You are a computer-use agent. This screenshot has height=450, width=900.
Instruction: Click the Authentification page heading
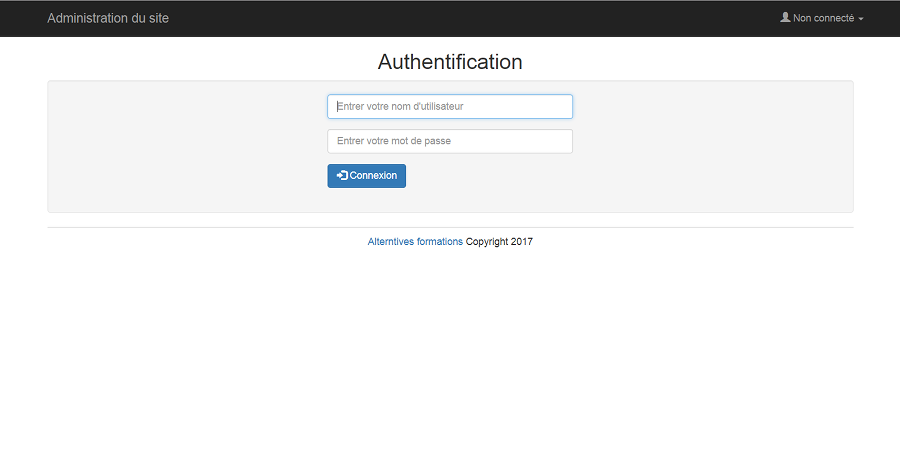click(450, 62)
